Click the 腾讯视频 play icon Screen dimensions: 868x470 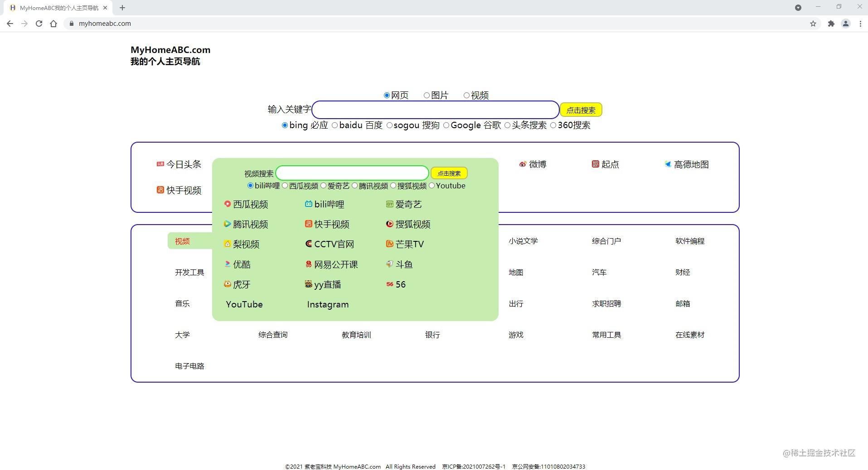click(x=227, y=224)
